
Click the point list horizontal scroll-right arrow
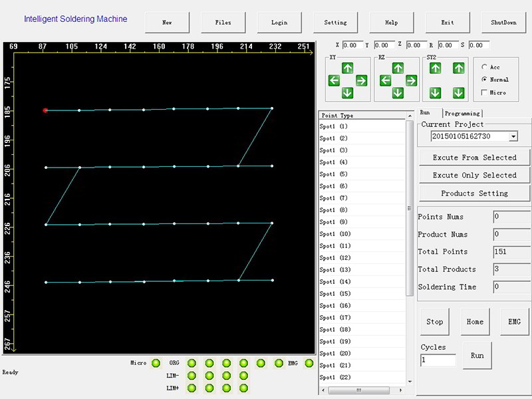[x=401, y=390]
